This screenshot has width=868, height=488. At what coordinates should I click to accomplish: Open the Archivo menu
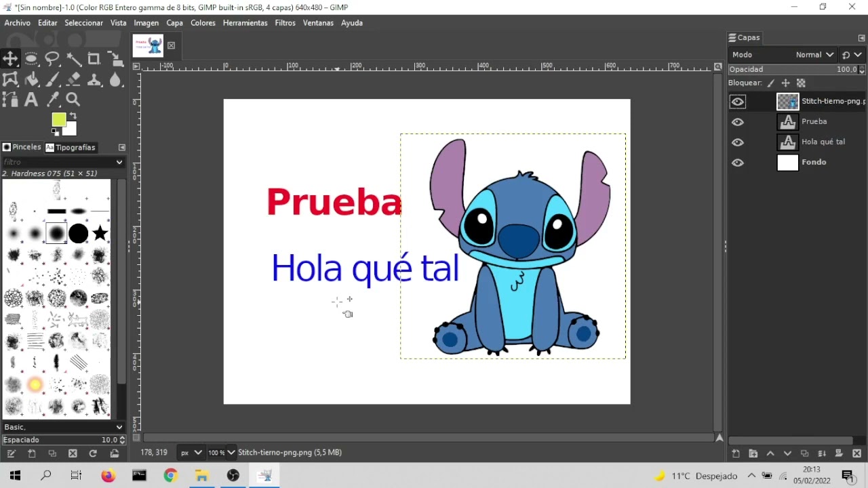[18, 22]
